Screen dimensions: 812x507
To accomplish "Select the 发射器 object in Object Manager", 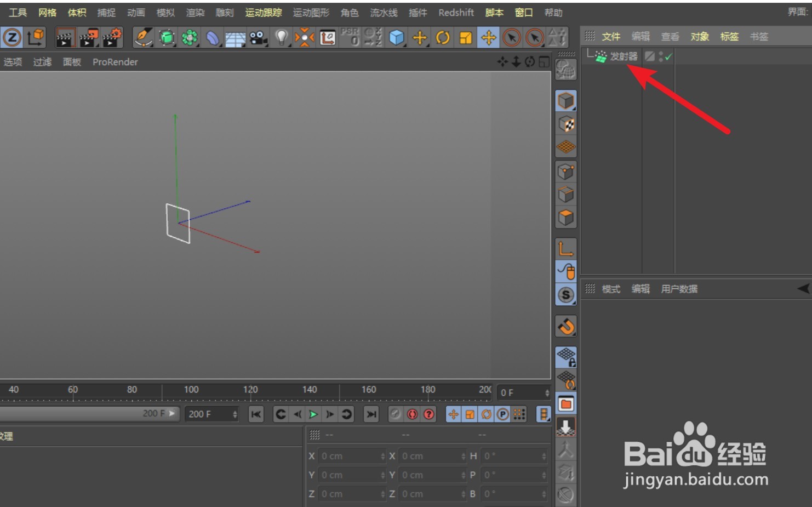I will click(624, 56).
